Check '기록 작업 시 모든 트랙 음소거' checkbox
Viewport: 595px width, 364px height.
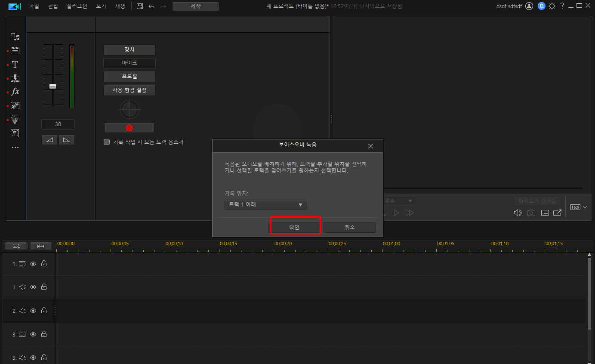107,142
